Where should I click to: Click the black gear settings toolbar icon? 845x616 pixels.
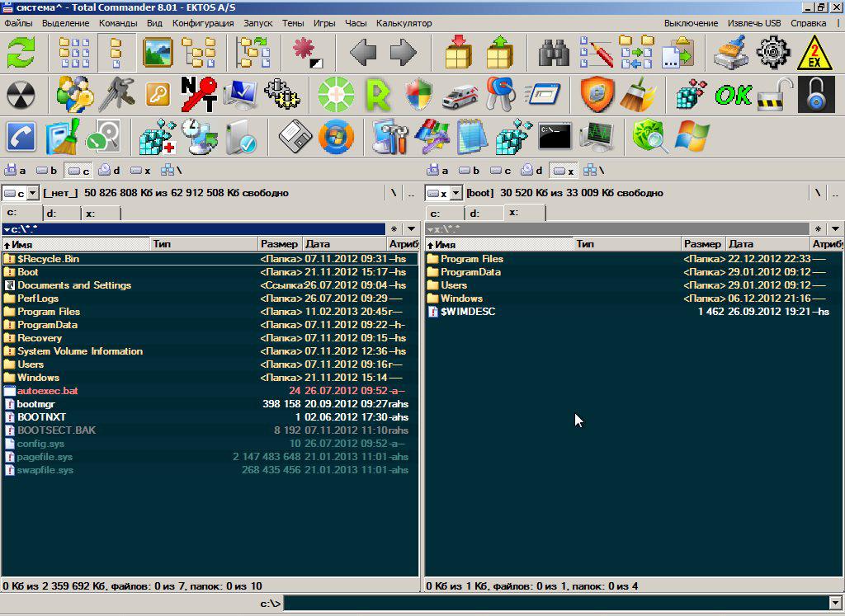773,53
